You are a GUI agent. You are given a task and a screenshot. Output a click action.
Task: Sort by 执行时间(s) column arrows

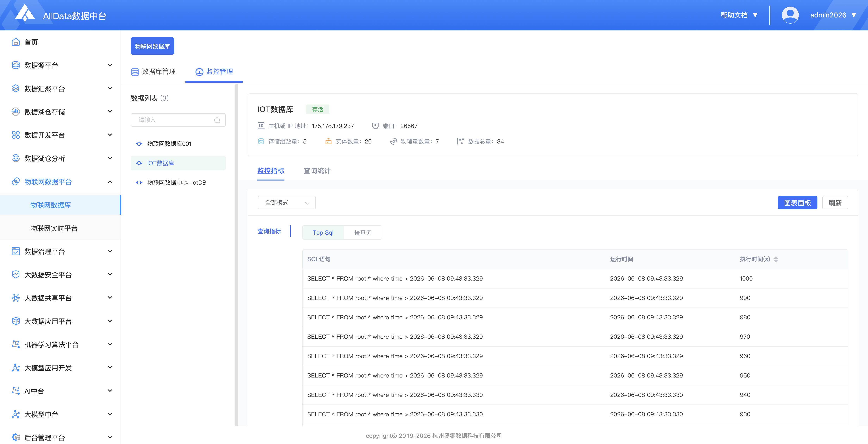click(x=776, y=259)
